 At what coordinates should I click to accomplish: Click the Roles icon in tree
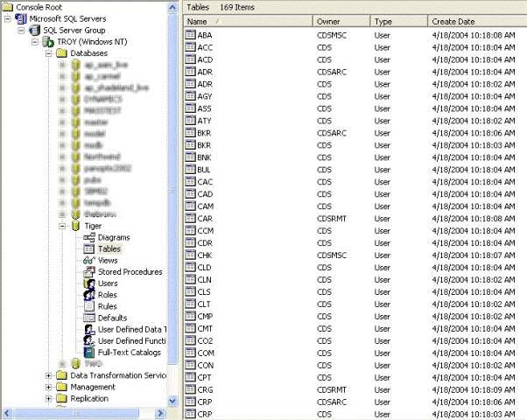click(89, 295)
